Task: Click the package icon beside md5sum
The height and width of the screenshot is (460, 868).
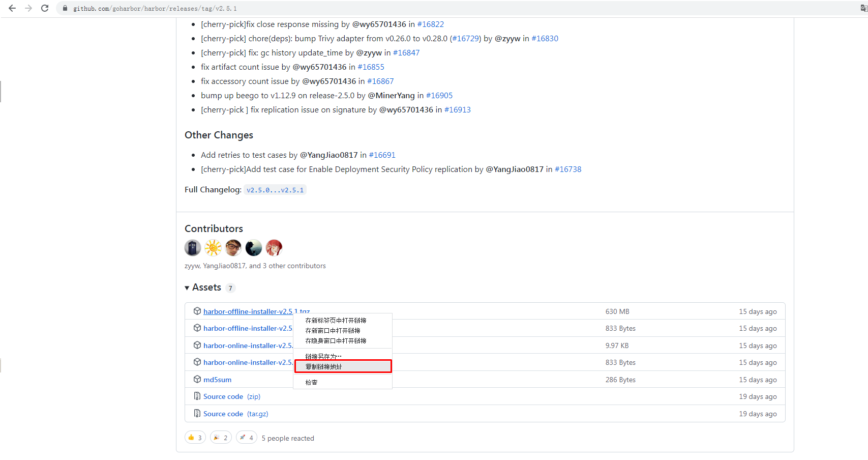Action: (x=197, y=379)
